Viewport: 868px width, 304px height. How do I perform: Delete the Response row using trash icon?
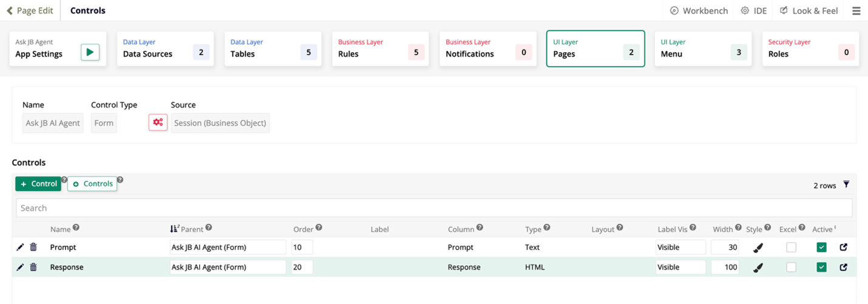coord(33,267)
